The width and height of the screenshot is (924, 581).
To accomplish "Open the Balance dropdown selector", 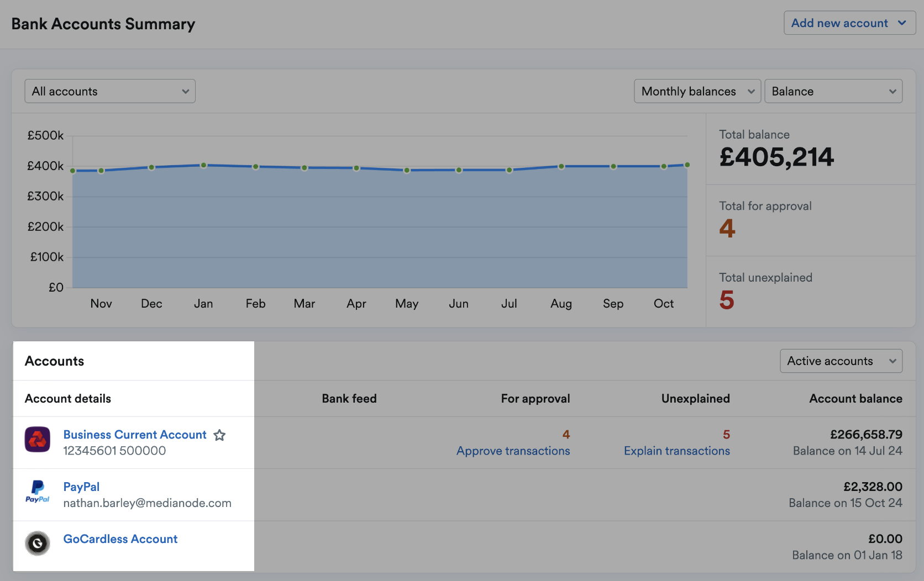I will tap(833, 91).
